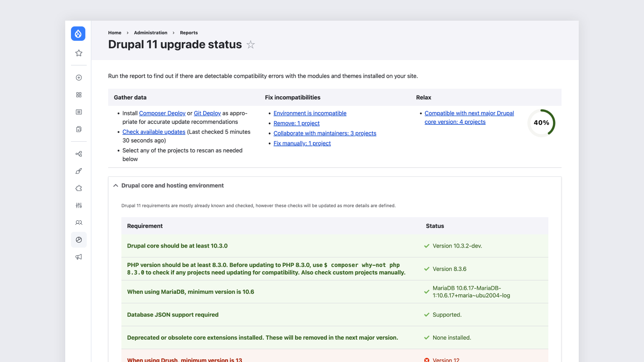Viewport: 644px width, 362px height.
Task: Open Compatible with next major Drupal core link
Action: (x=469, y=117)
